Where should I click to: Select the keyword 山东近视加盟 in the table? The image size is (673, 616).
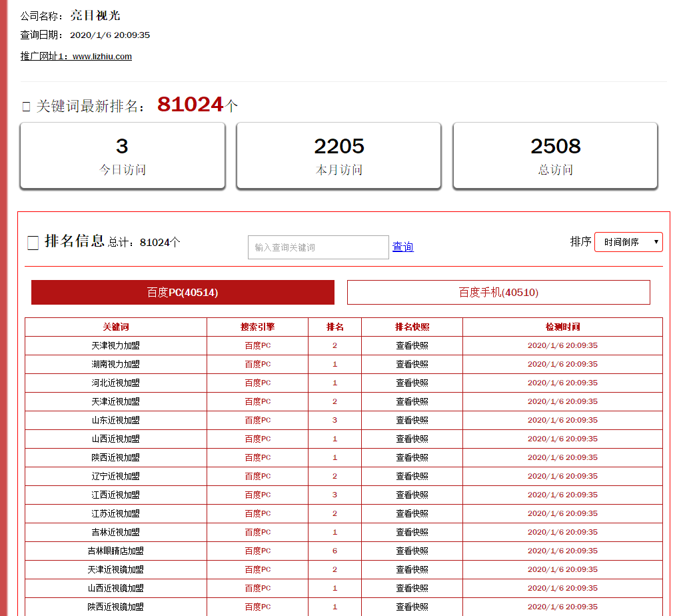point(115,420)
